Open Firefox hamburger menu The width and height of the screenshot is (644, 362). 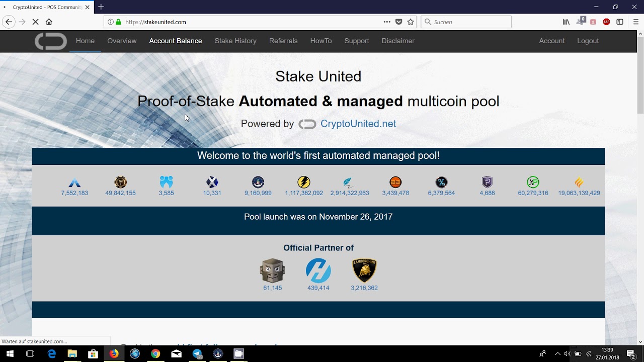[x=635, y=22]
